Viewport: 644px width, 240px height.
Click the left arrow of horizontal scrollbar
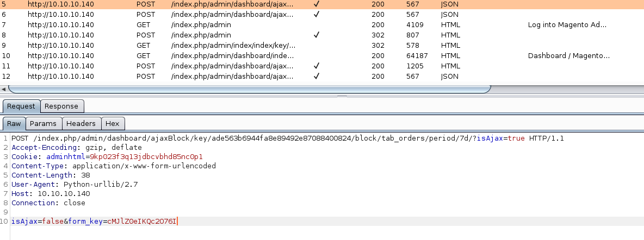(4, 88)
